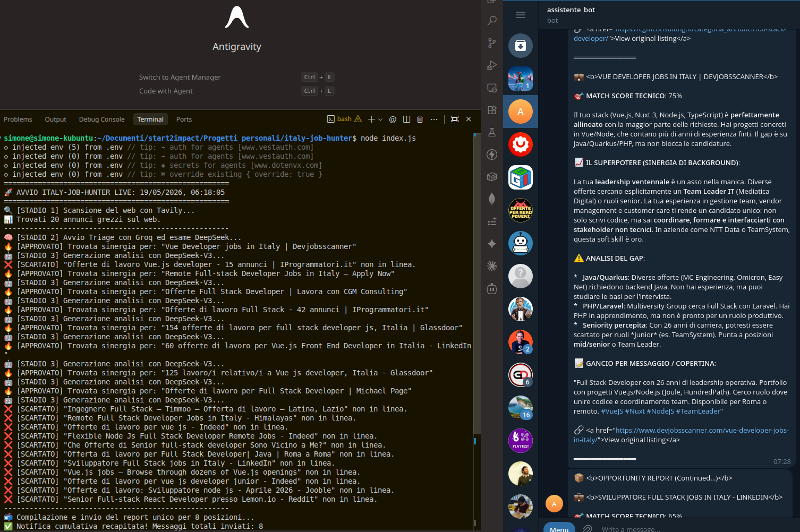The image size is (800, 532).
Task: Open the Testing flask view
Action: pyautogui.click(x=492, y=132)
